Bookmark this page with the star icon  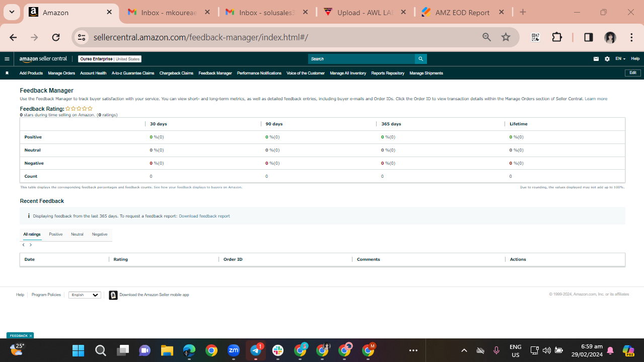coord(506,37)
